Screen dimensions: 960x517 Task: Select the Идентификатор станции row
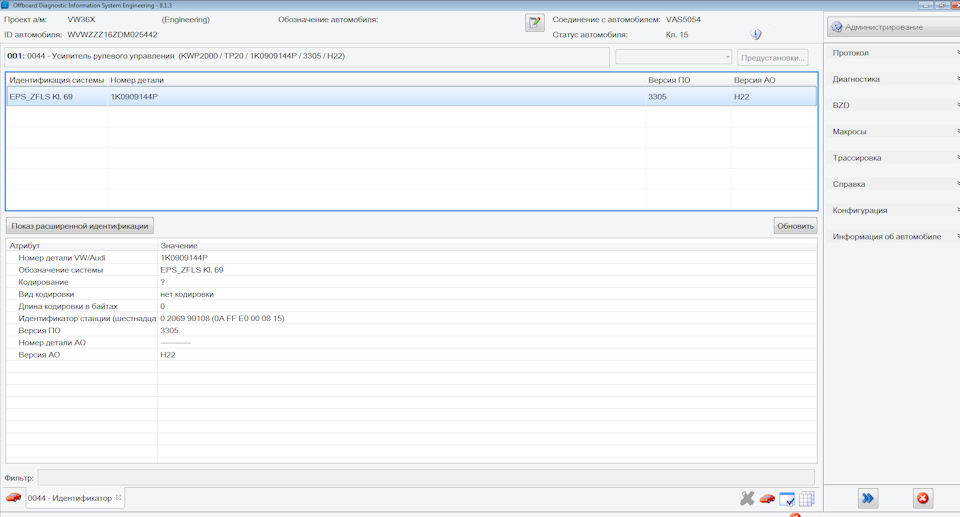click(411, 319)
